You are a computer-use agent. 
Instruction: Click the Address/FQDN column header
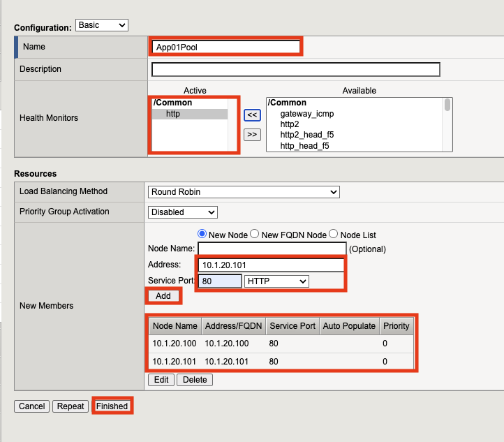click(x=234, y=326)
